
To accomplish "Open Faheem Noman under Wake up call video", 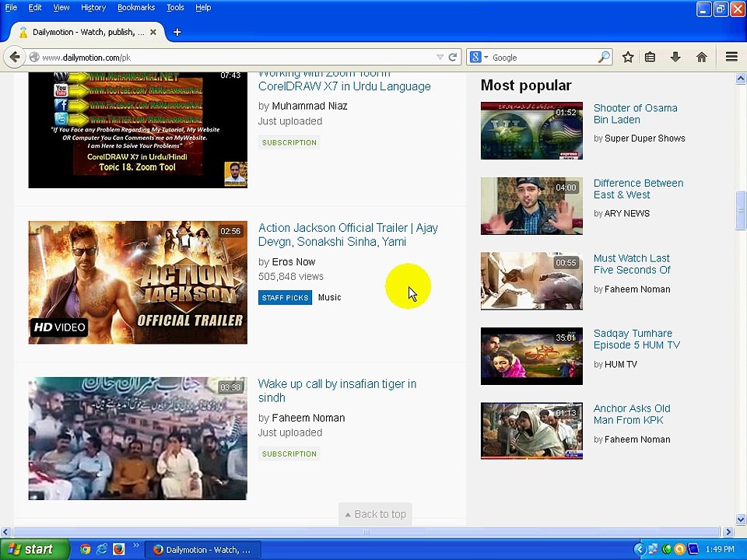I will (308, 418).
